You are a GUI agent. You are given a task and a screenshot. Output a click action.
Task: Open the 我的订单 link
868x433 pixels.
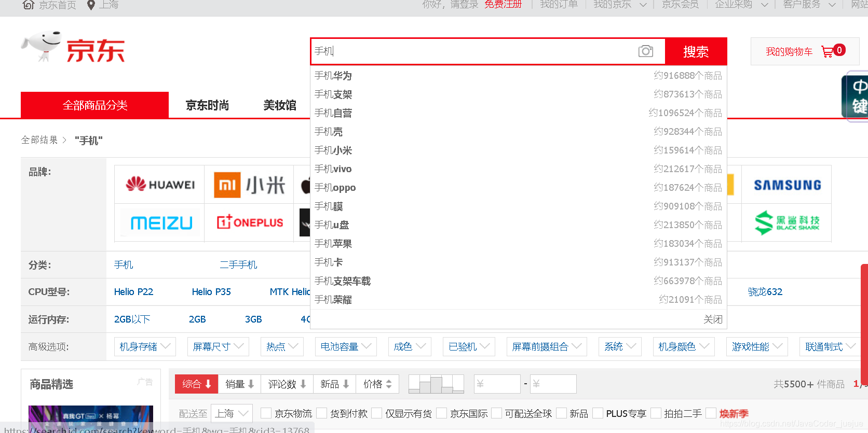coord(559,5)
